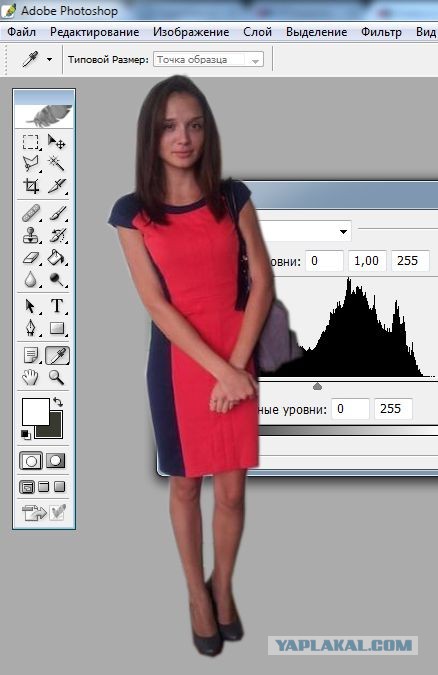Open the Вид menu
Viewport: 438px width, 675px height.
(426, 32)
